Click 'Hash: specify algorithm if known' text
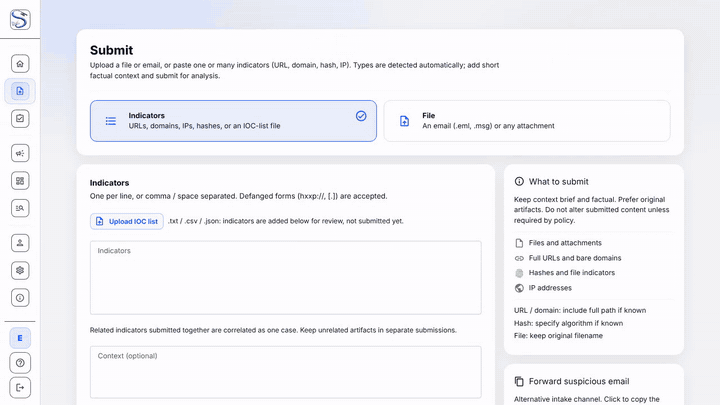The image size is (720, 405). [x=568, y=323]
